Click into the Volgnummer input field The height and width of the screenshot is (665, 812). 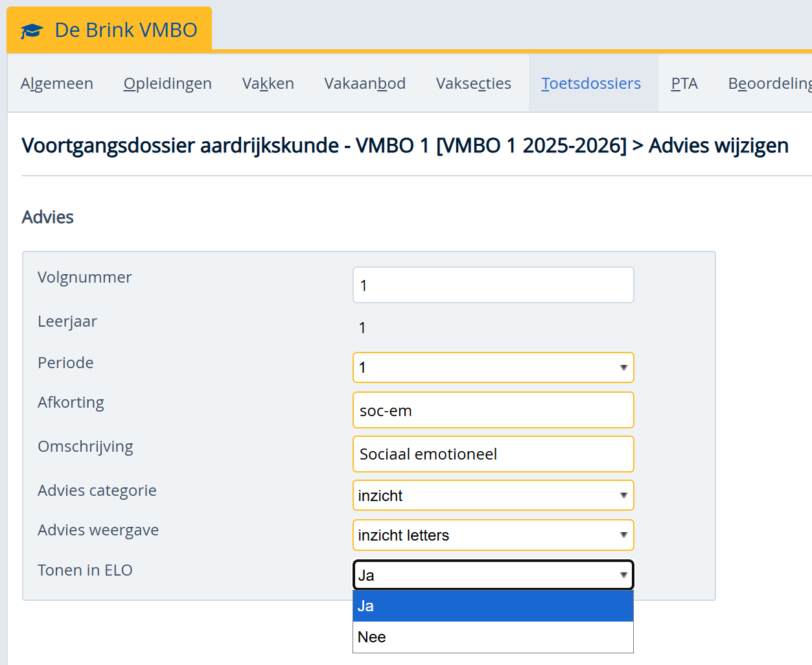click(x=493, y=285)
